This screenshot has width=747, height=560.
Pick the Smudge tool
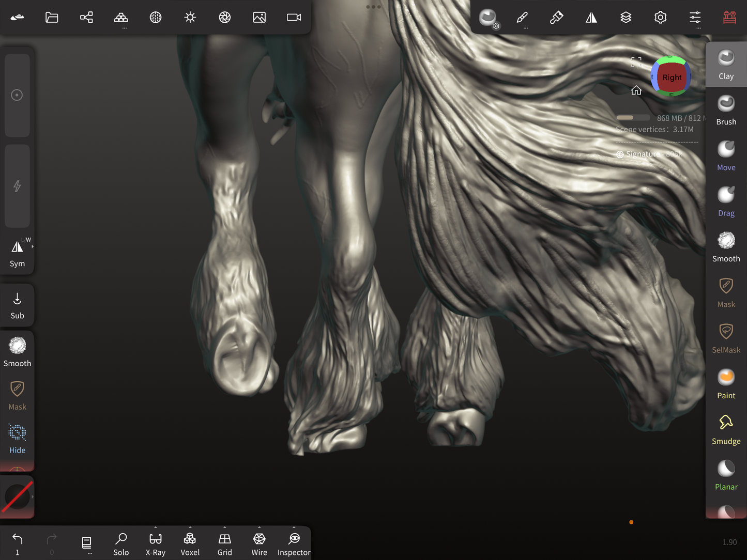pyautogui.click(x=726, y=430)
